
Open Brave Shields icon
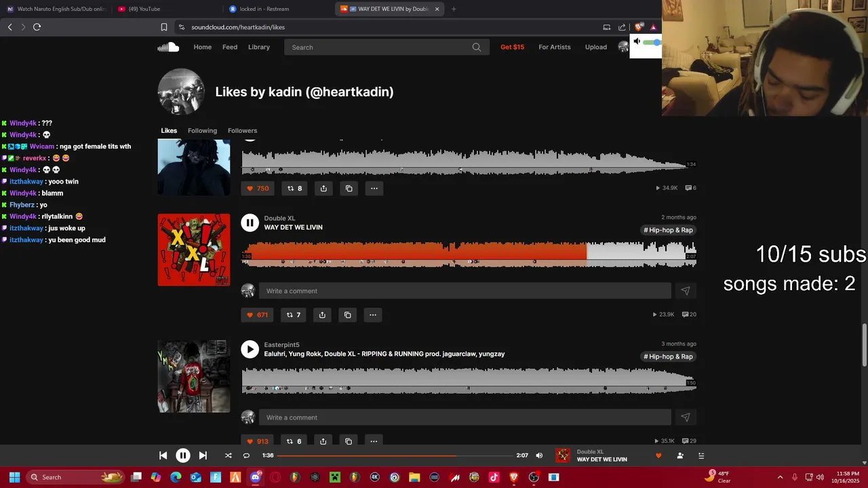(x=639, y=27)
